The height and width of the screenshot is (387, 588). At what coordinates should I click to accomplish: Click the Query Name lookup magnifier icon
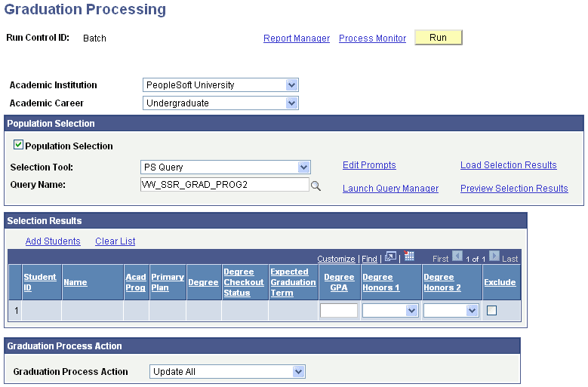click(x=316, y=186)
